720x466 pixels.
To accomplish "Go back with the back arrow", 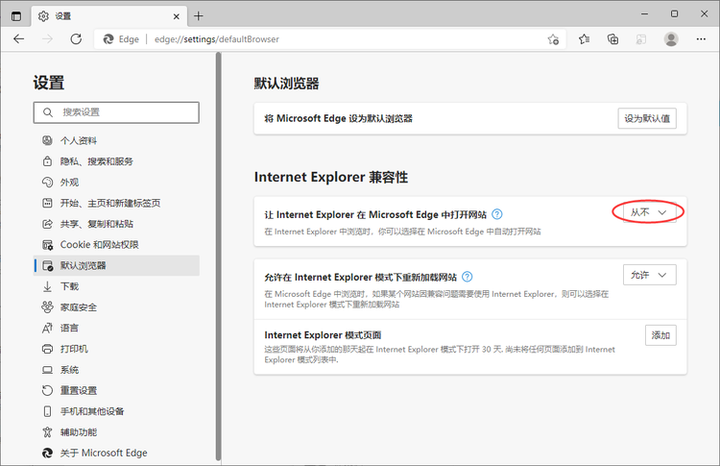I will click(x=19, y=39).
